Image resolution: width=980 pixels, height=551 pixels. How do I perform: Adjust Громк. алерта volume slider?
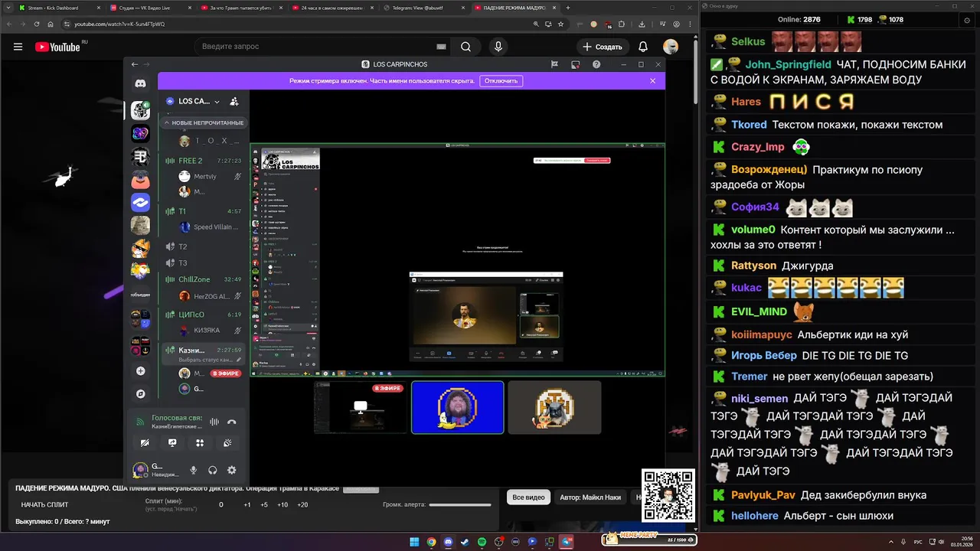click(460, 504)
